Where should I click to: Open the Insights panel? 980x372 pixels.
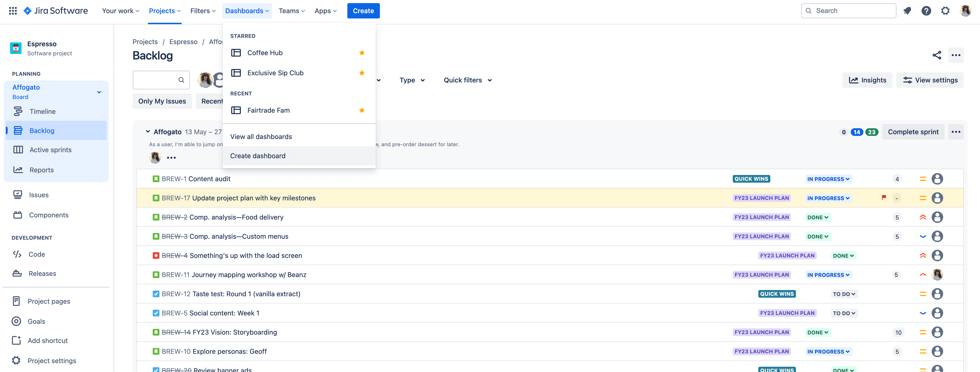point(867,80)
